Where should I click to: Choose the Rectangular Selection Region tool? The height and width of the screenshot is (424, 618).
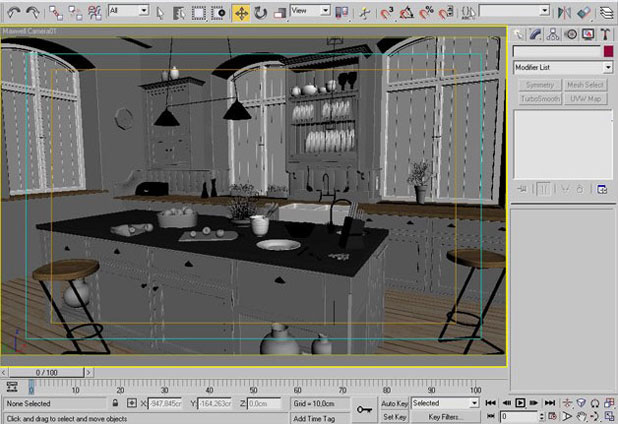[x=199, y=13]
